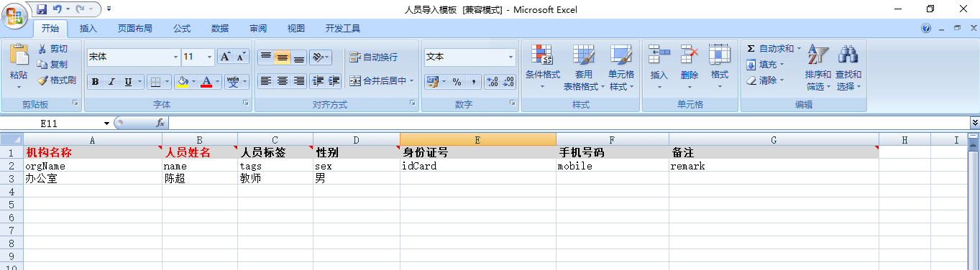Increase font size with large A
980x270 pixels.
pos(225,57)
